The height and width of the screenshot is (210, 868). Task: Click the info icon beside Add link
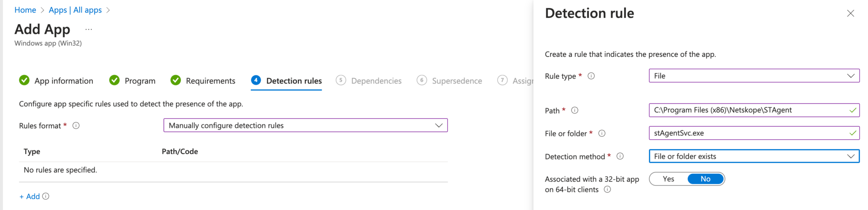click(x=46, y=196)
